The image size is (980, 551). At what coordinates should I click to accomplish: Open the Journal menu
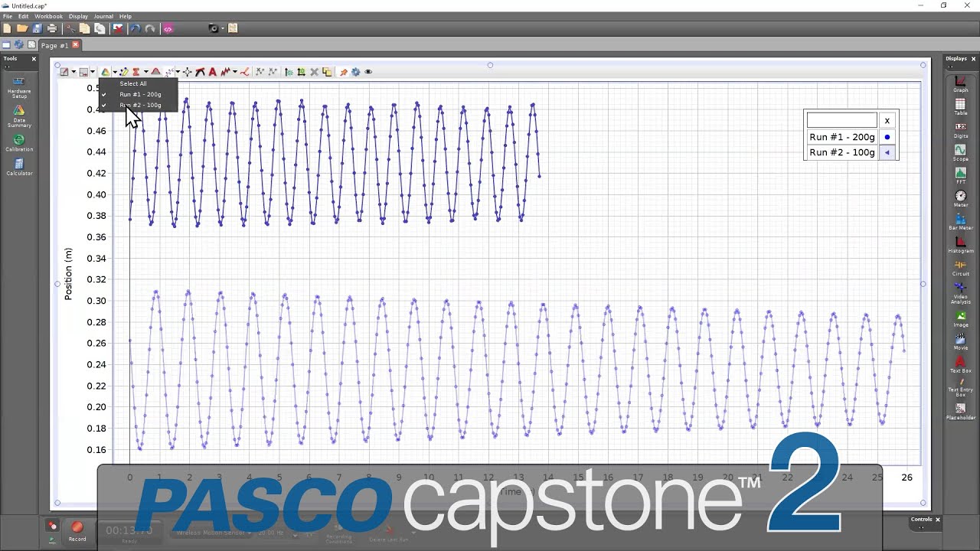click(x=103, y=16)
